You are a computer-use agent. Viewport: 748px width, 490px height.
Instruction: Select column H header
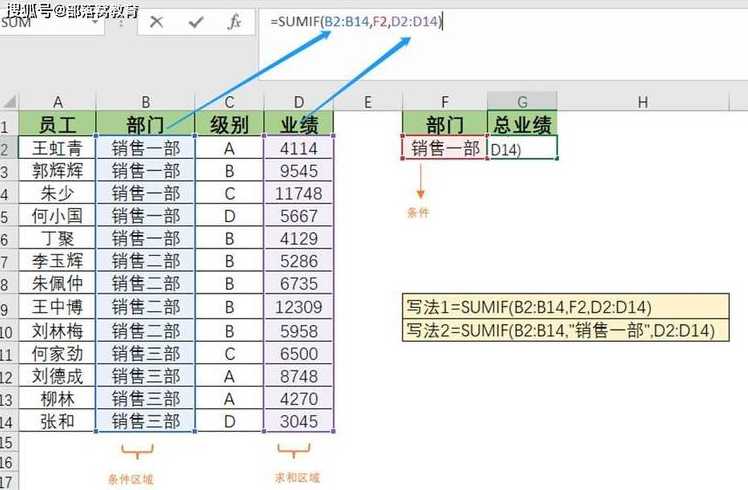tap(643, 102)
